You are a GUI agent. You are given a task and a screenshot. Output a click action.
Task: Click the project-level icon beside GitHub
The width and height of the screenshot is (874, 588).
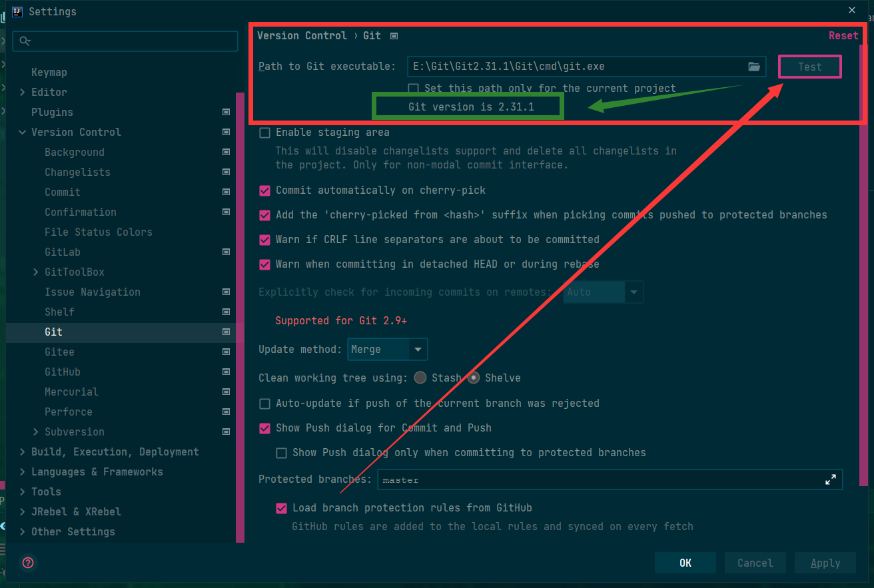(226, 372)
